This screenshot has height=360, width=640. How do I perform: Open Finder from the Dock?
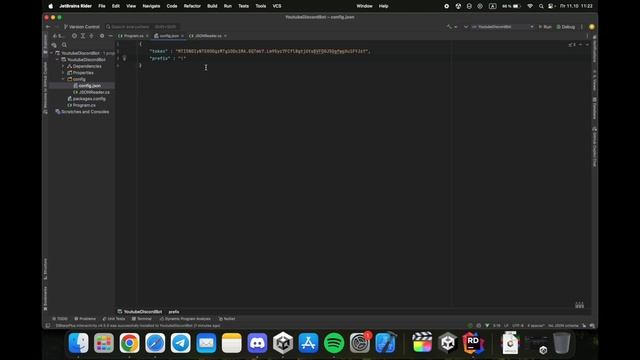point(78,343)
